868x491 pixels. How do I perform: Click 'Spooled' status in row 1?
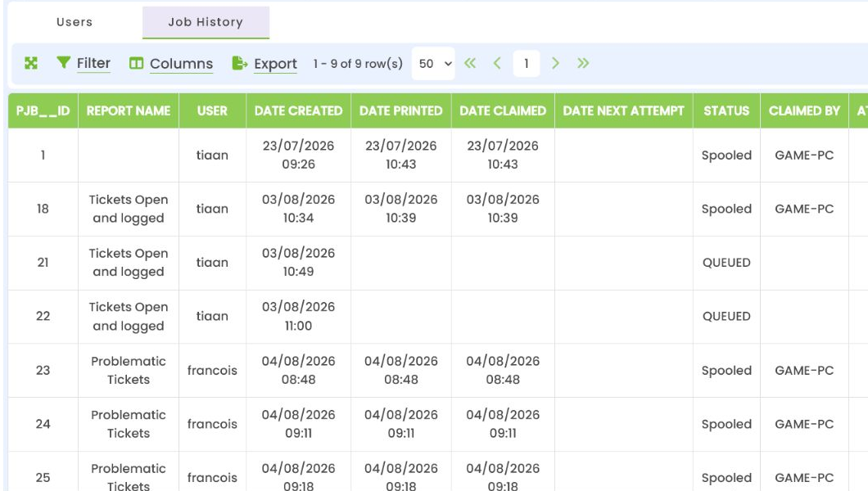point(726,155)
